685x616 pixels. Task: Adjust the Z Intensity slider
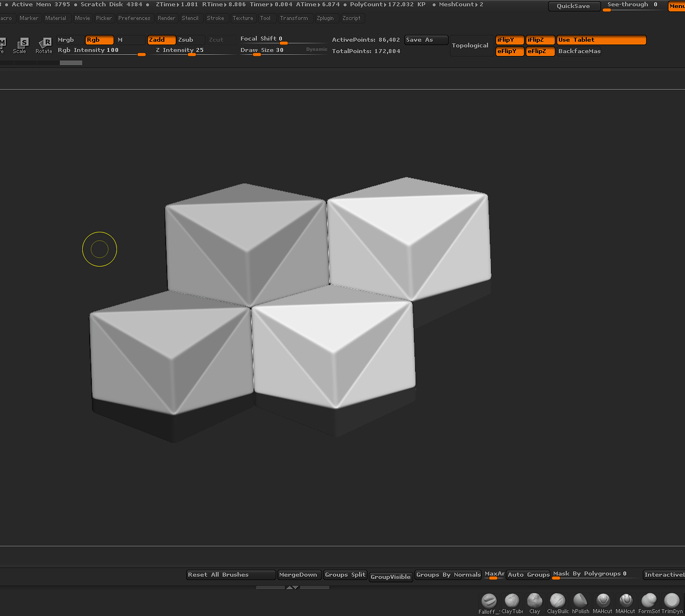(192, 51)
